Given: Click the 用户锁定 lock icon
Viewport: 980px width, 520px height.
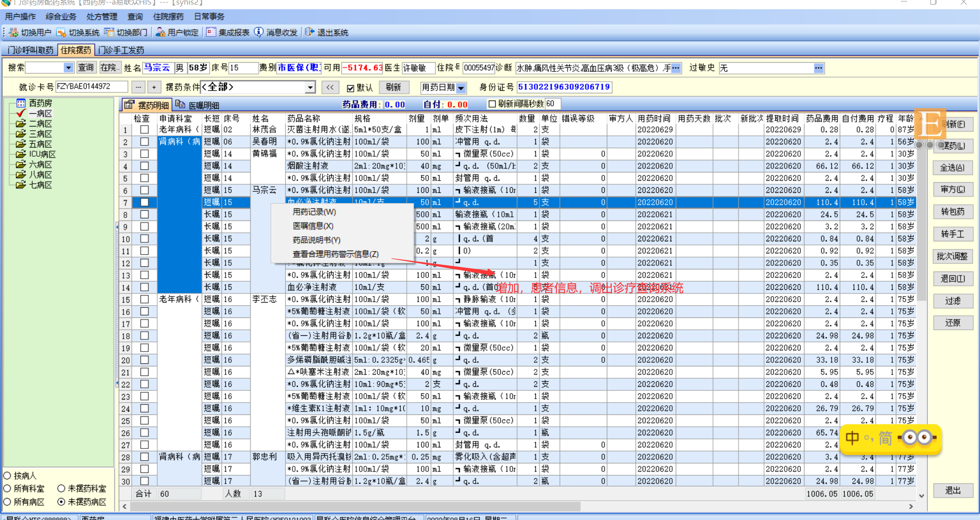Looking at the screenshot, I should point(160,33).
